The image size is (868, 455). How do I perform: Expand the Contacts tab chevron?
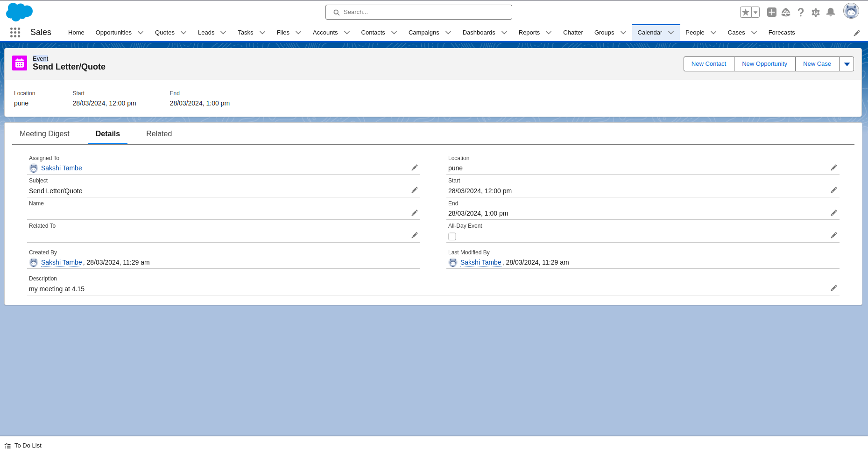394,33
